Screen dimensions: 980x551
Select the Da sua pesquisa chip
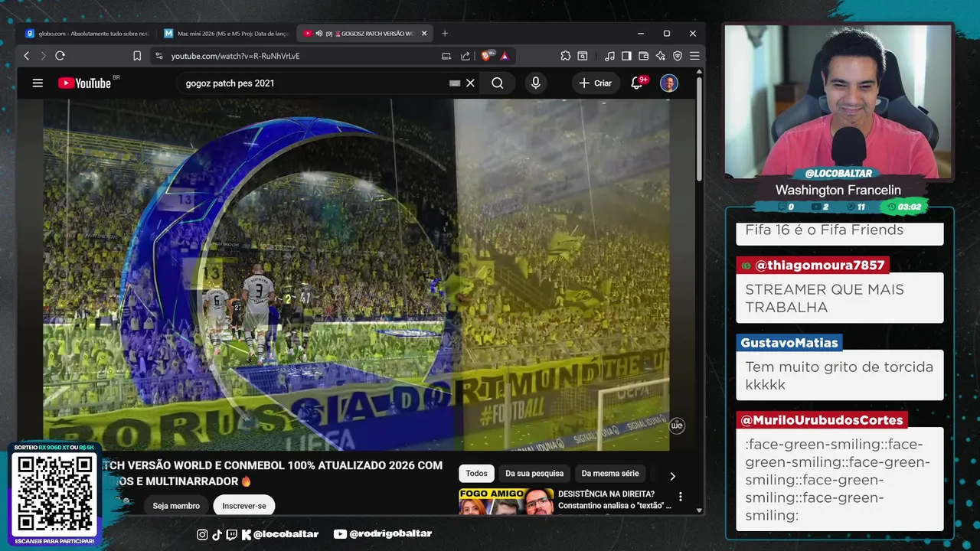coord(534,474)
